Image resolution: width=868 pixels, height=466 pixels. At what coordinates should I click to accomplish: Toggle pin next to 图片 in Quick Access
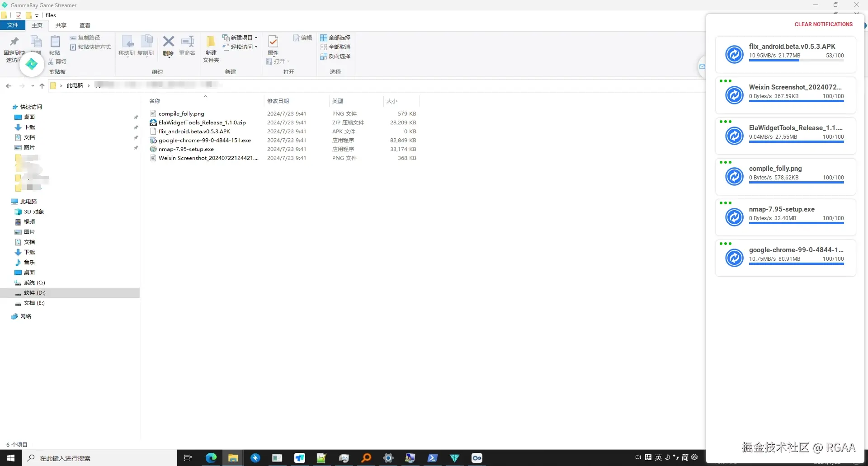click(136, 148)
